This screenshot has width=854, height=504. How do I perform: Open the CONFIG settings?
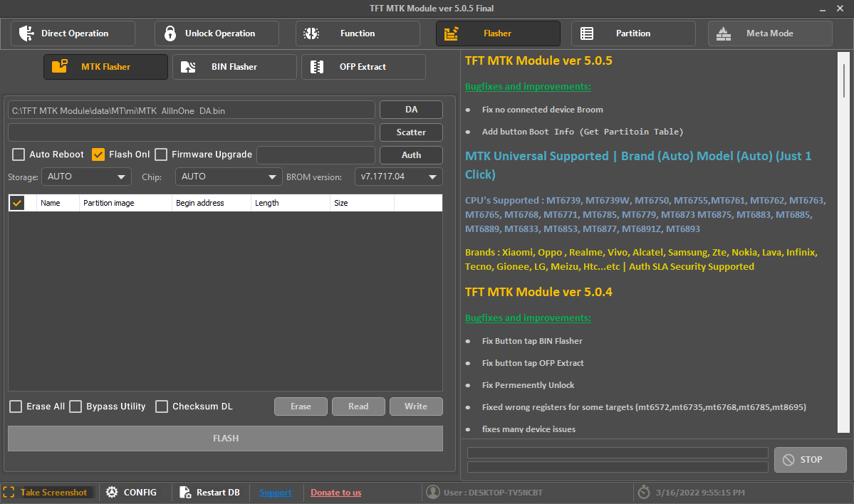pos(112,492)
